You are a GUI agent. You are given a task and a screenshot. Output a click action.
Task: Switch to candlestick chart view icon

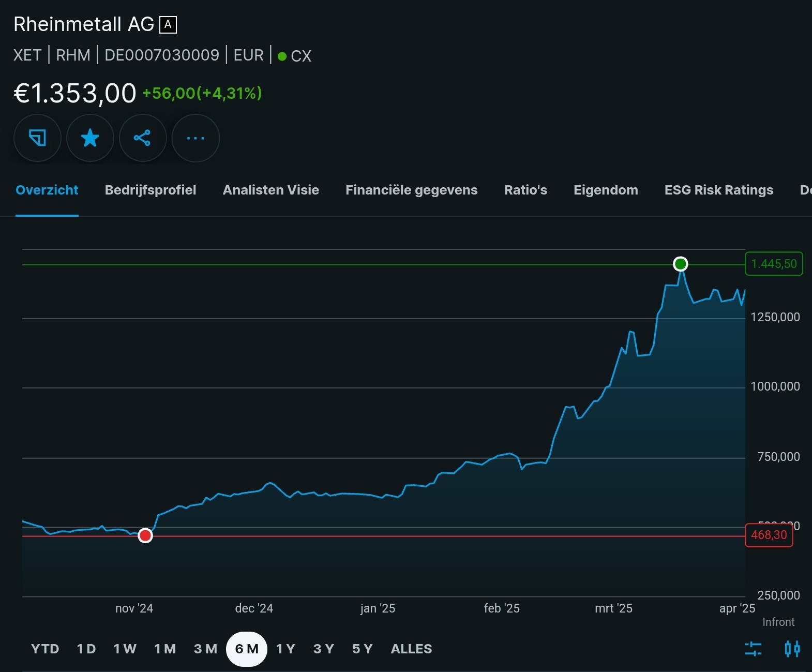click(x=792, y=648)
